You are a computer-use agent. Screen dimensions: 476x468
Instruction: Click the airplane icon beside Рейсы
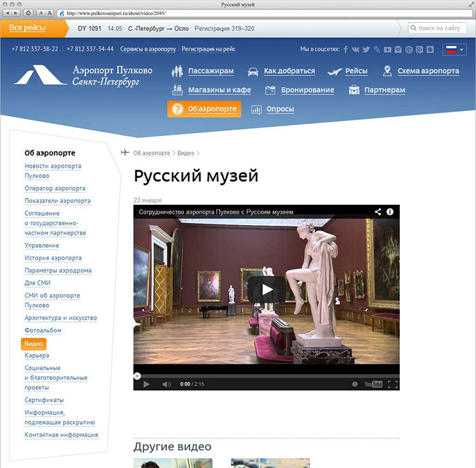coord(334,72)
